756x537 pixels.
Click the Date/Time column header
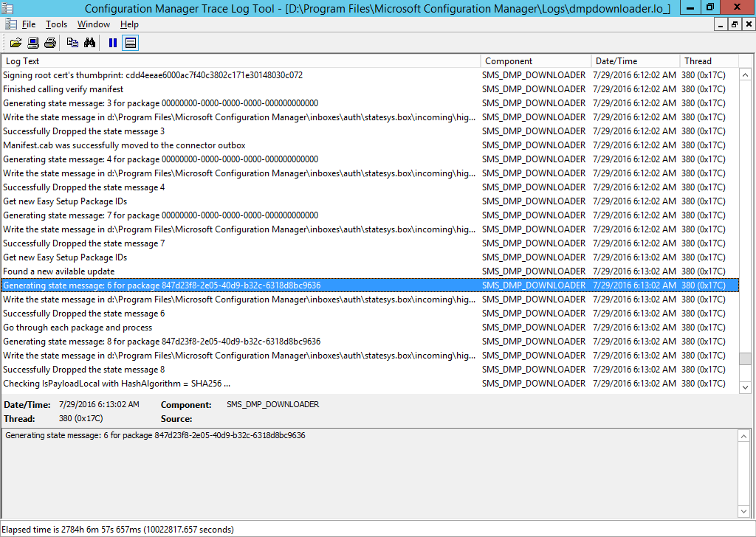click(636, 61)
